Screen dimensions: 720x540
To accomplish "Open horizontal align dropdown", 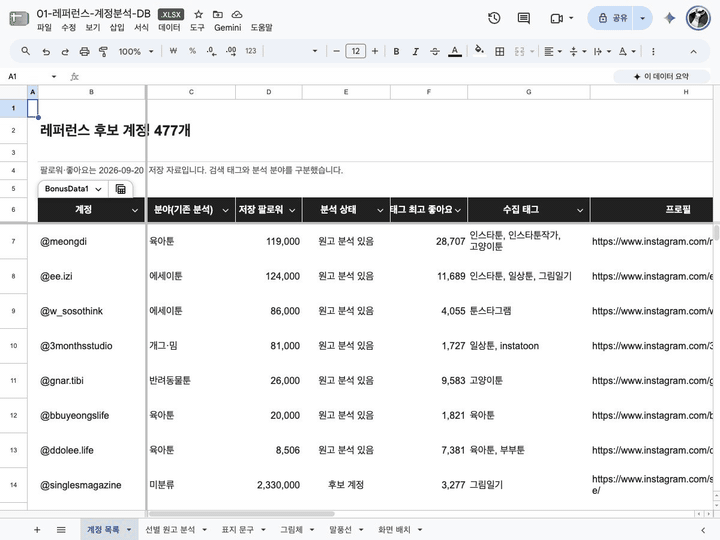I will 553,51.
